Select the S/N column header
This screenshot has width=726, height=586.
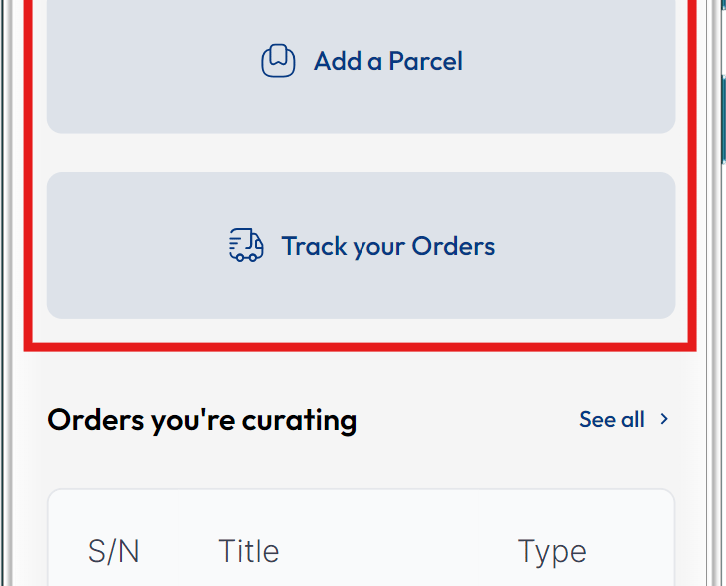[x=114, y=551]
